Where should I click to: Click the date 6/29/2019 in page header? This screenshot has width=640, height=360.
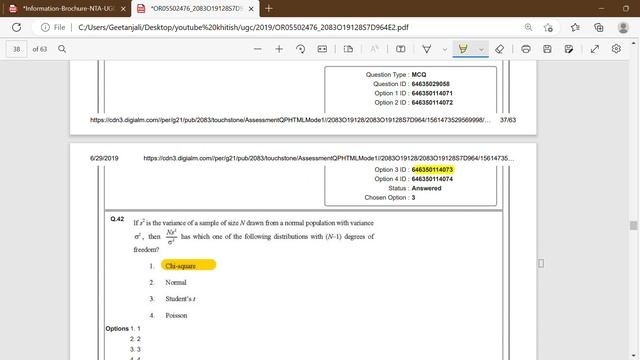pyautogui.click(x=104, y=158)
